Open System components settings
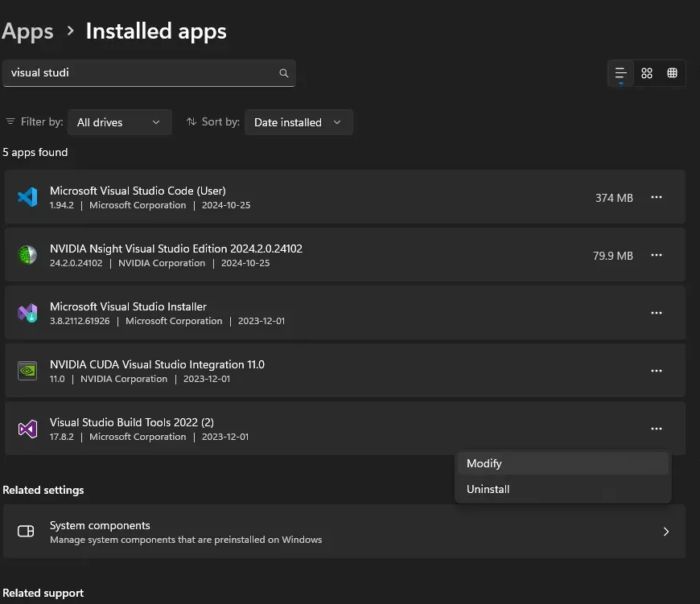This screenshot has height=604, width=700. click(344, 532)
